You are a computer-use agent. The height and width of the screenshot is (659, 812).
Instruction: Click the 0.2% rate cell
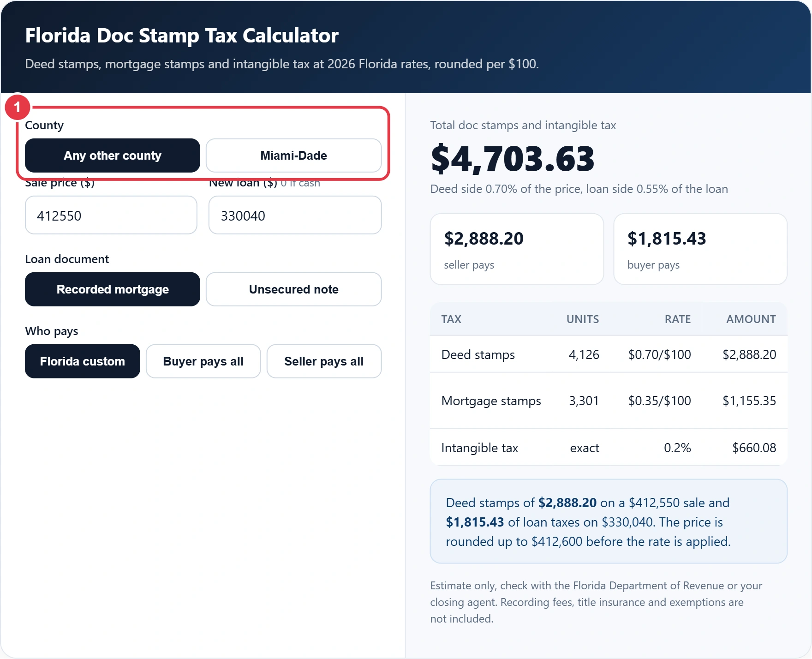click(x=677, y=448)
